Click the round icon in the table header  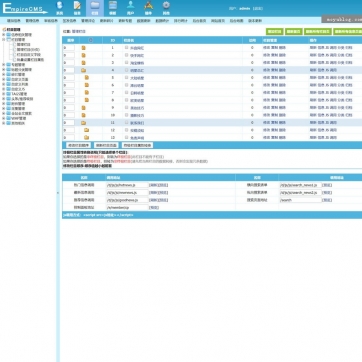point(91,40)
